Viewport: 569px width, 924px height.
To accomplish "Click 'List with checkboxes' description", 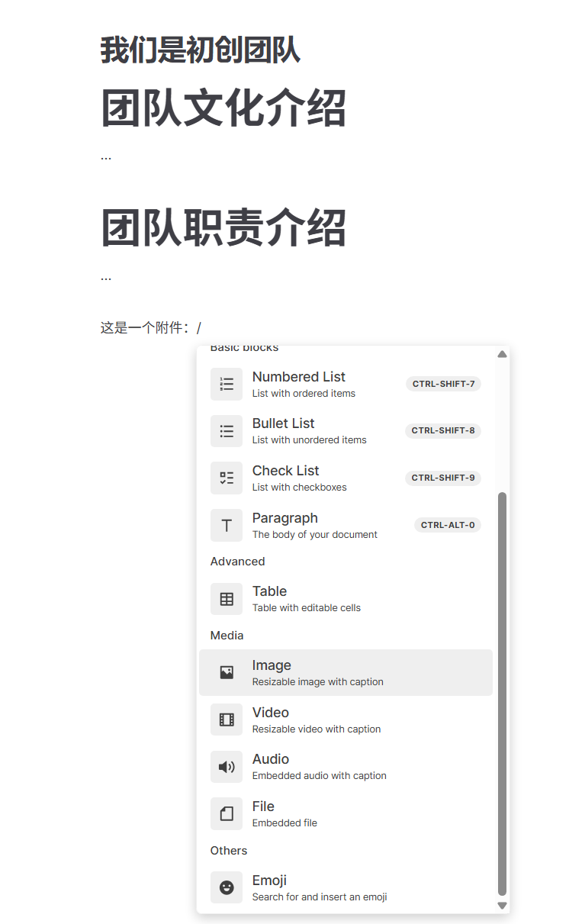I will tap(300, 488).
